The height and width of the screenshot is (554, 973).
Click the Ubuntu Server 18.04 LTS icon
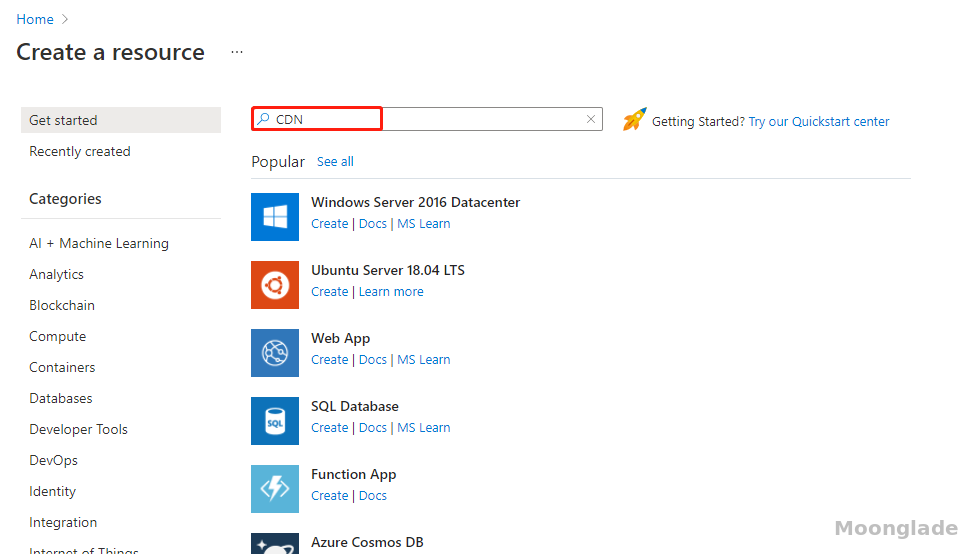click(275, 285)
